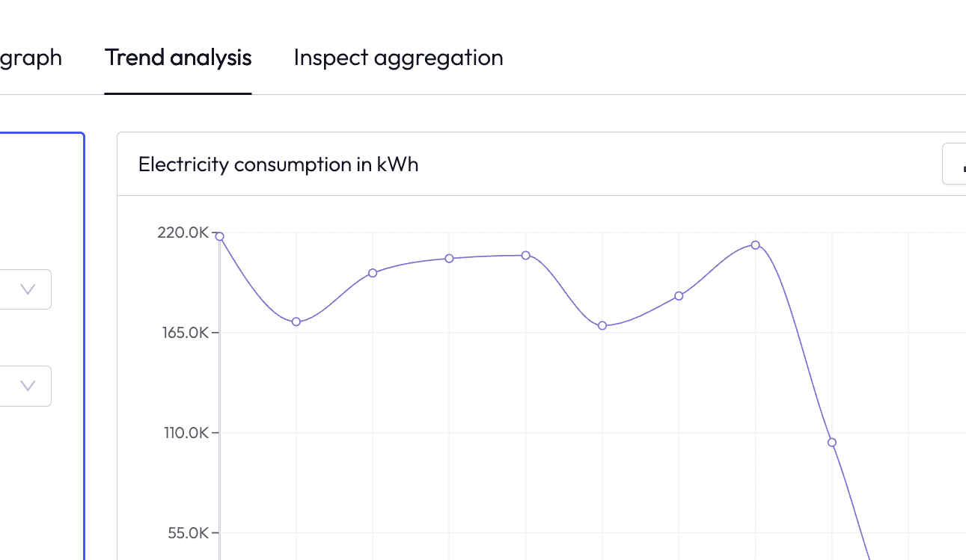
Task: Select the seventh data point rising after second dip
Action: point(679,296)
